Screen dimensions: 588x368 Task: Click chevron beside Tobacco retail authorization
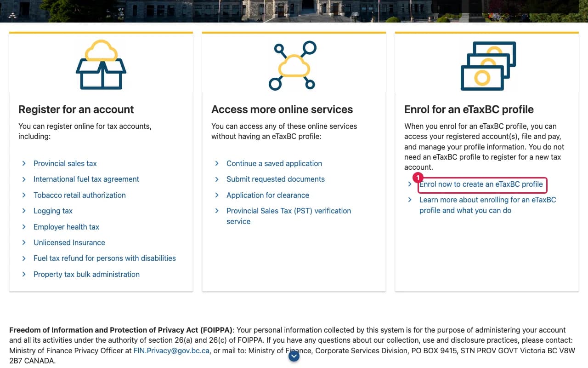pos(24,195)
